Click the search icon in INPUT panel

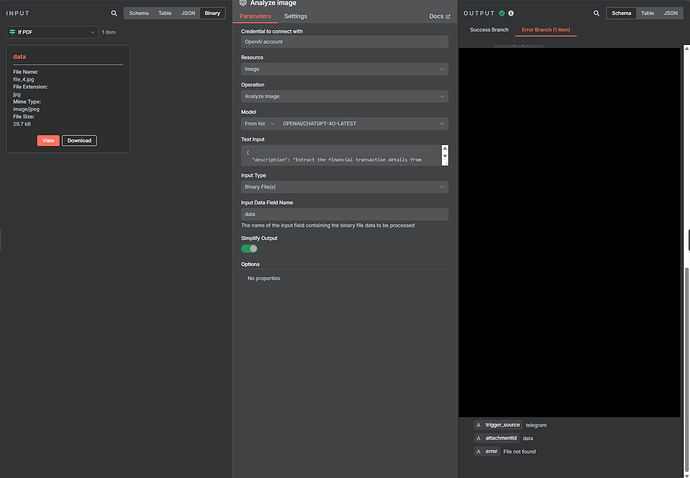[114, 13]
